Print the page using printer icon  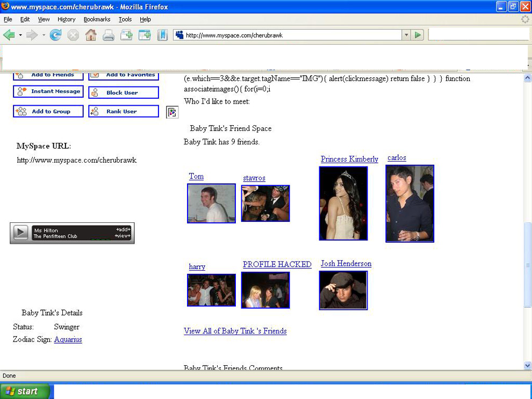point(109,35)
